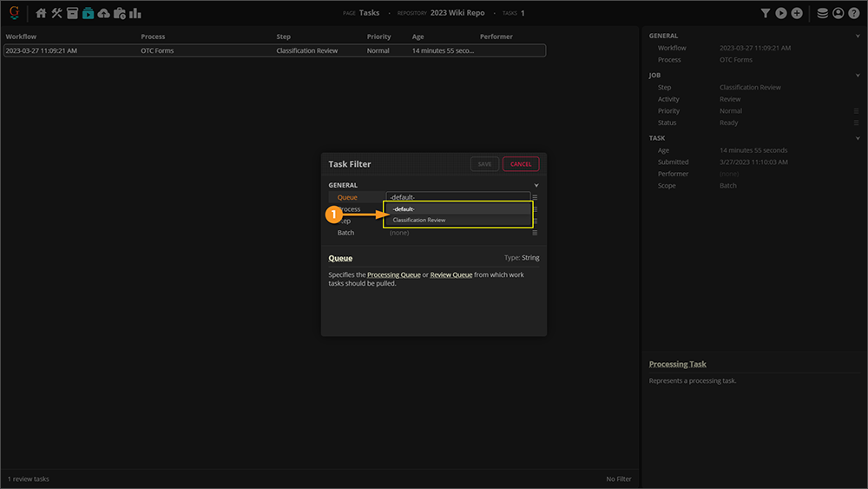Click the plus add icon in top bar

pyautogui.click(x=797, y=13)
